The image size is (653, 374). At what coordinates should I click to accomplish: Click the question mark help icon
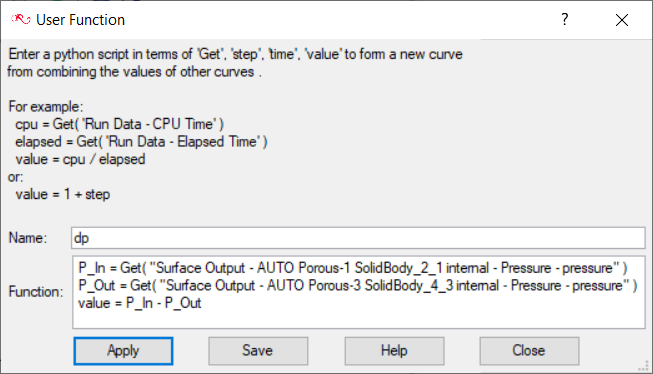point(564,19)
